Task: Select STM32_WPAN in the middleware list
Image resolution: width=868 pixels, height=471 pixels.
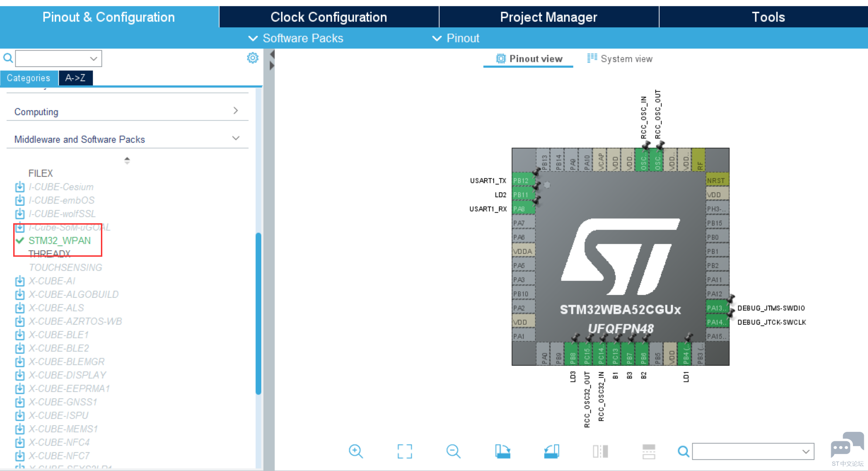Action: click(60, 241)
